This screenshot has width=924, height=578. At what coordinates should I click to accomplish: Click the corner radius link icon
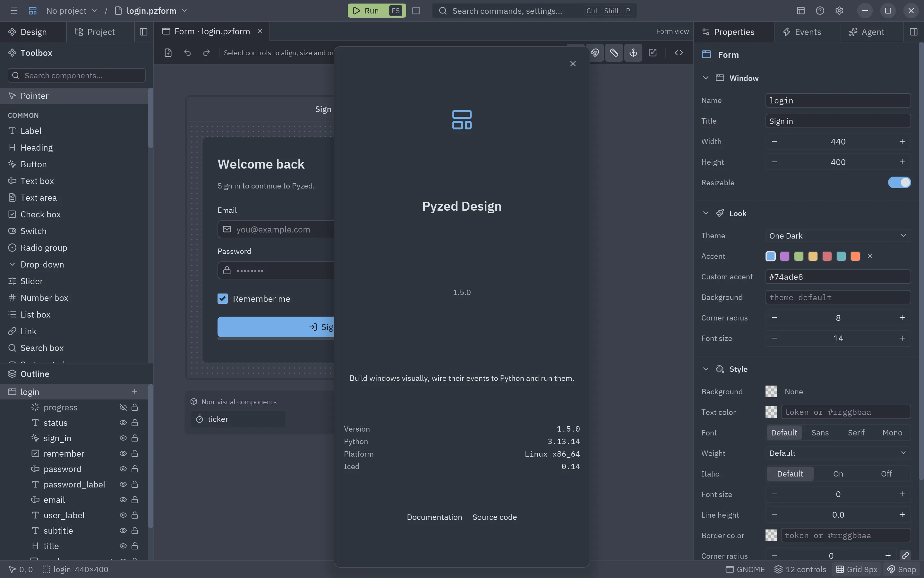[905, 556]
